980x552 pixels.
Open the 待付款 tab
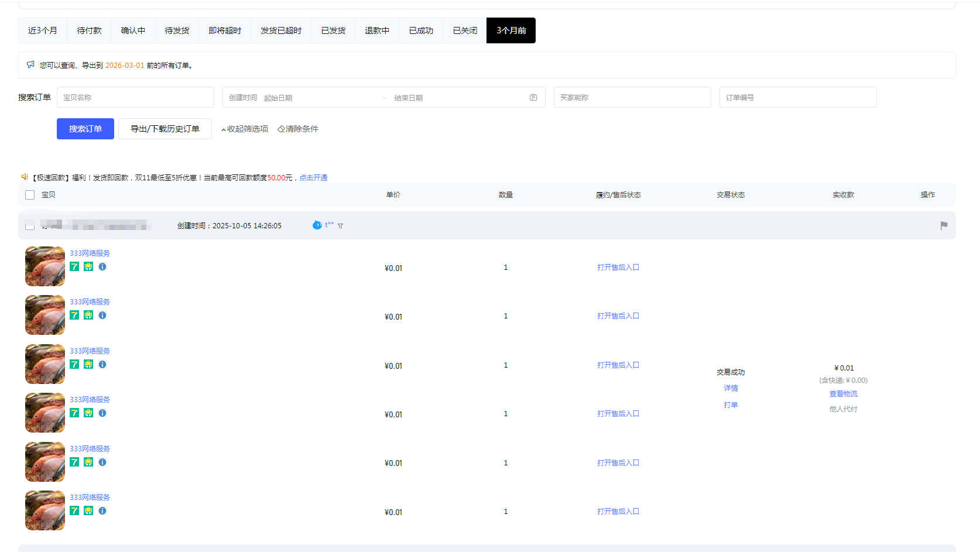click(89, 30)
